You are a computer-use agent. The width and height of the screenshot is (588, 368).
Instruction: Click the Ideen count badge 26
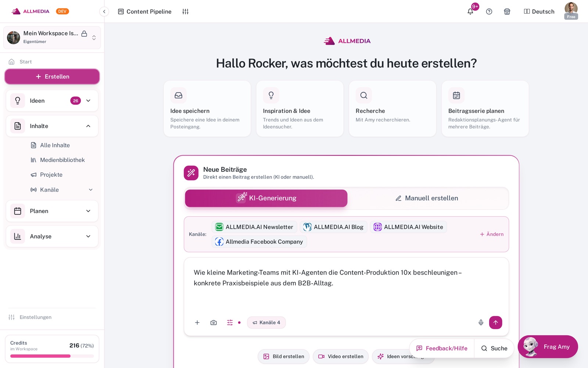[76, 100]
